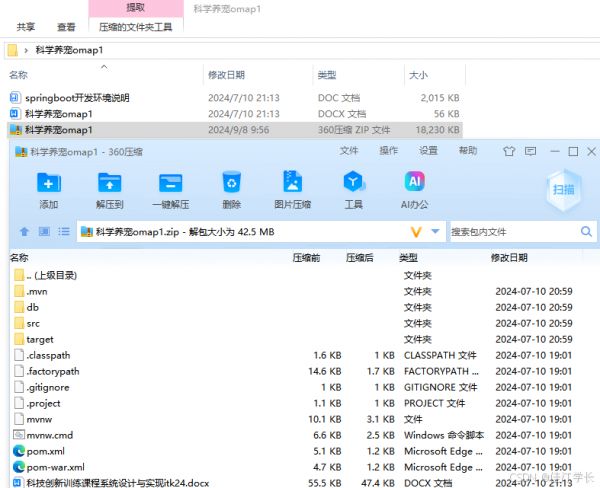This screenshot has height=488, width=600.
Task: Open the 图片压缩 image compression tool
Action: (x=292, y=182)
